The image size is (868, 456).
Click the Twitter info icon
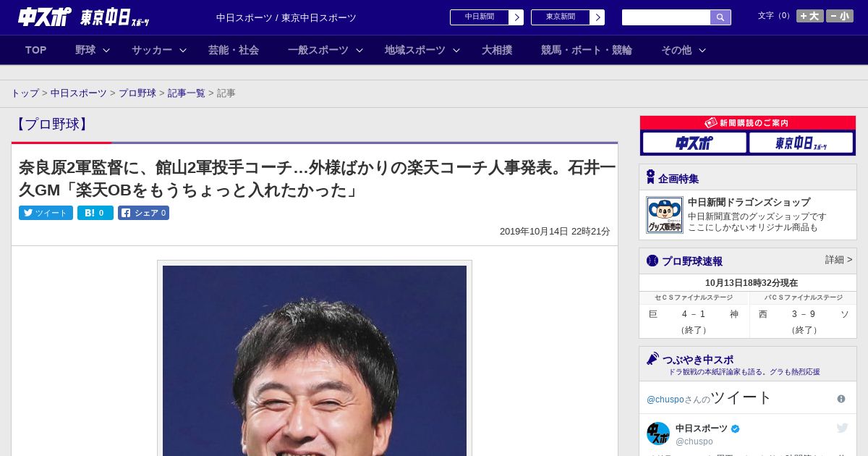(841, 399)
